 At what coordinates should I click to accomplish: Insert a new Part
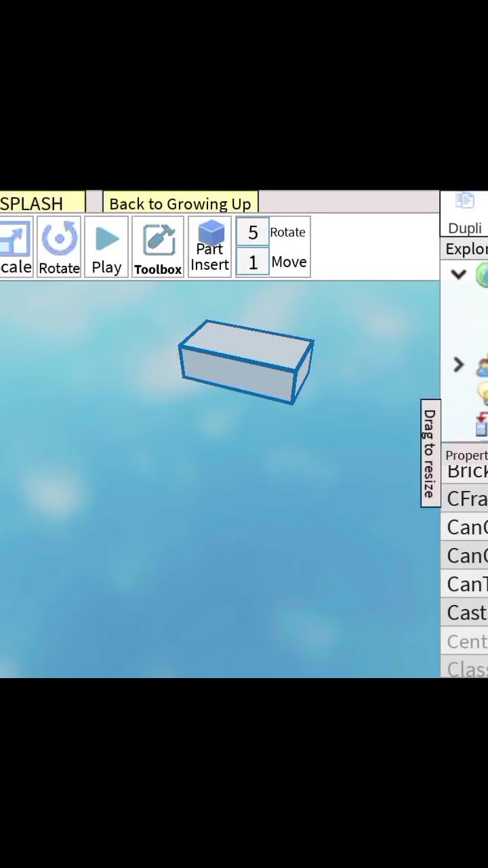coord(209,247)
